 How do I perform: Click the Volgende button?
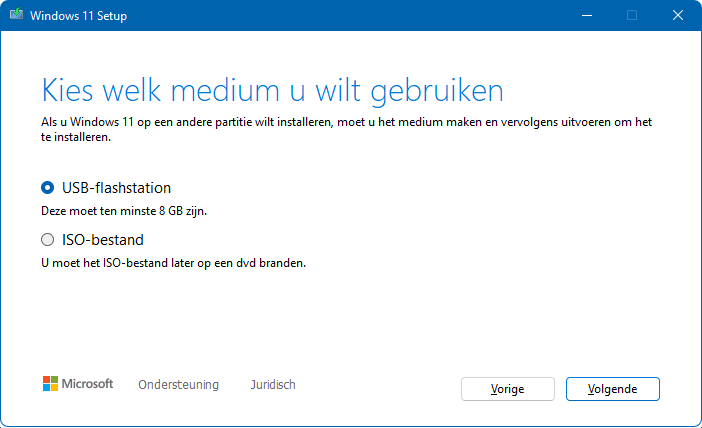pos(612,389)
